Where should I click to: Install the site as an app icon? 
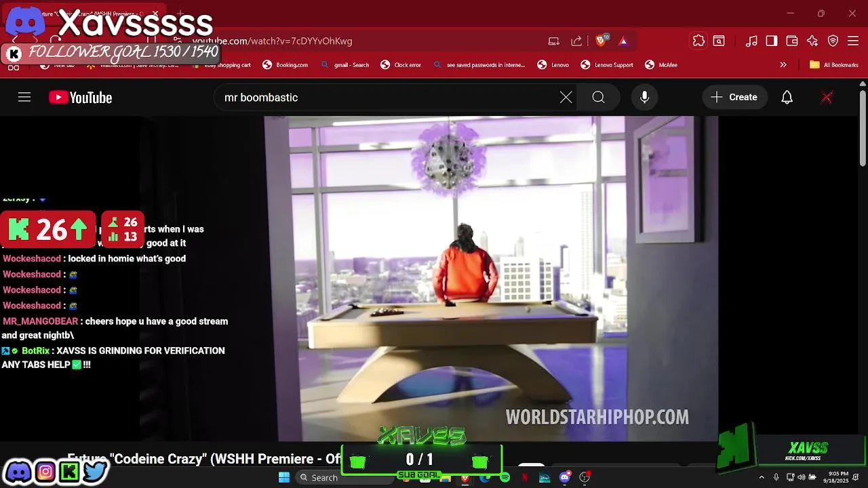[x=554, y=41]
